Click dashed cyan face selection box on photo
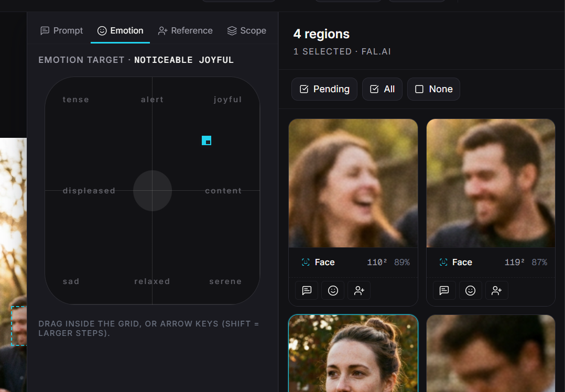565x392 pixels. click(x=19, y=326)
